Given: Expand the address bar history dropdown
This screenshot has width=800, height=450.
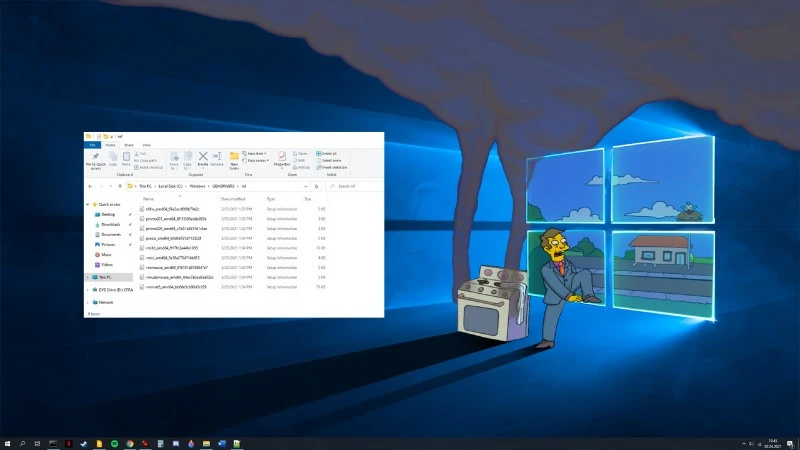Looking at the screenshot, I should point(306,186).
